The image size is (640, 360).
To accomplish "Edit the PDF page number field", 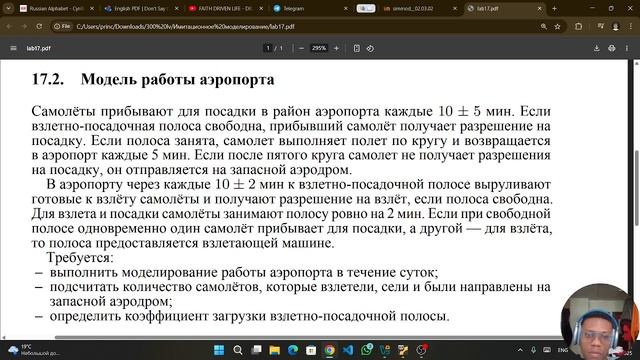I will click(x=268, y=48).
